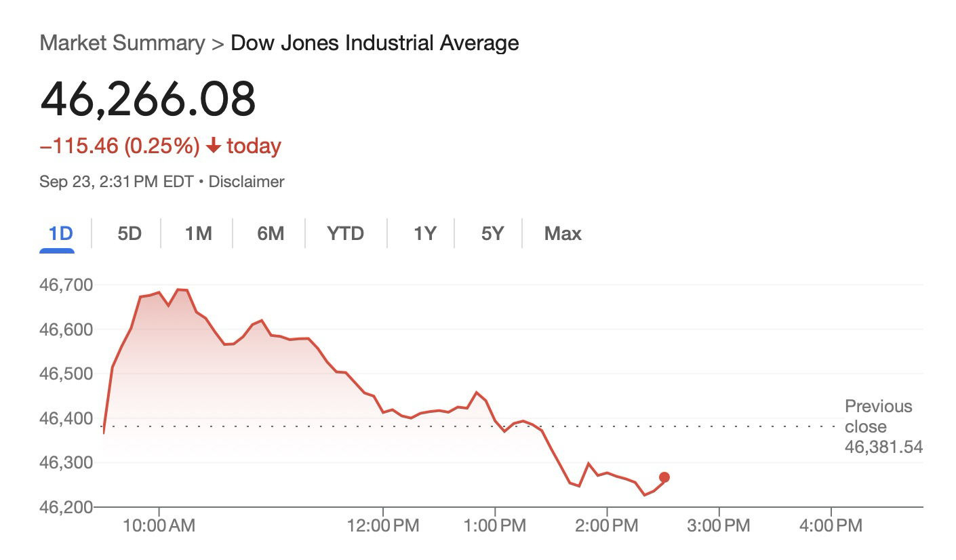The width and height of the screenshot is (956, 560).
Task: Show the YTD chart range
Action: (345, 234)
